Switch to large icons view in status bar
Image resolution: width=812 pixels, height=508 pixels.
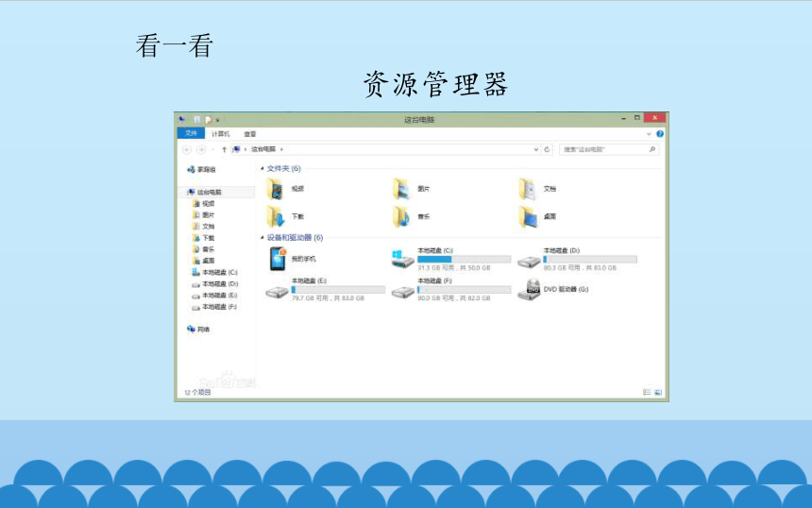click(658, 392)
